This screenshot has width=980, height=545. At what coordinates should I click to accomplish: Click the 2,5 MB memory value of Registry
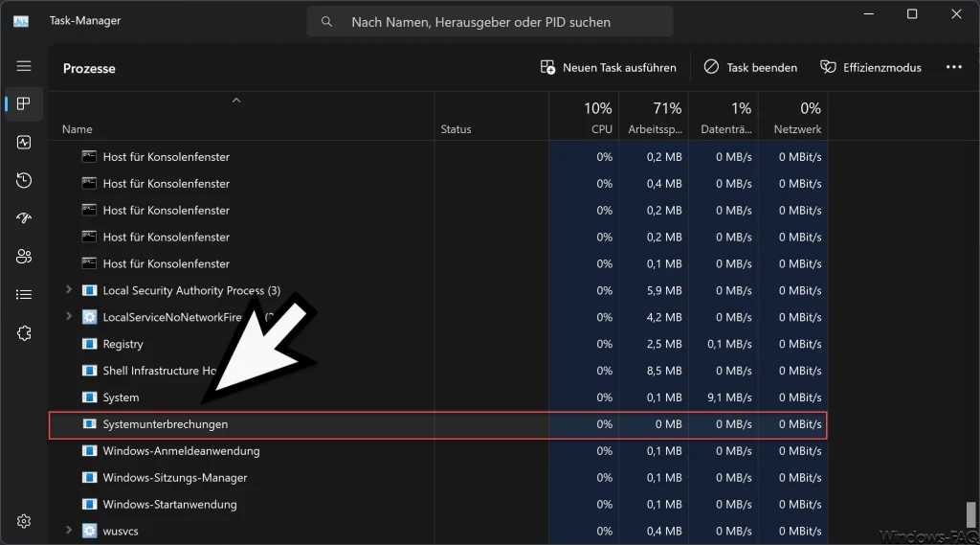pyautogui.click(x=664, y=344)
